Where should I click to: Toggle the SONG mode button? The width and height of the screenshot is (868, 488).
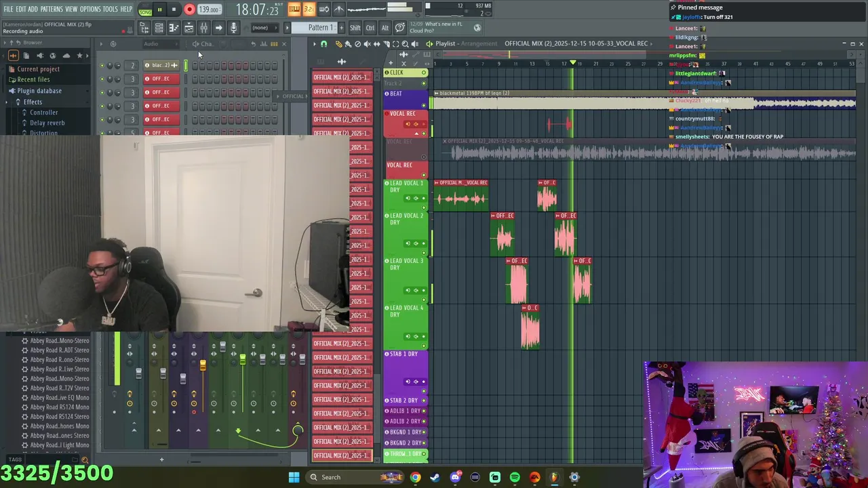pos(145,12)
